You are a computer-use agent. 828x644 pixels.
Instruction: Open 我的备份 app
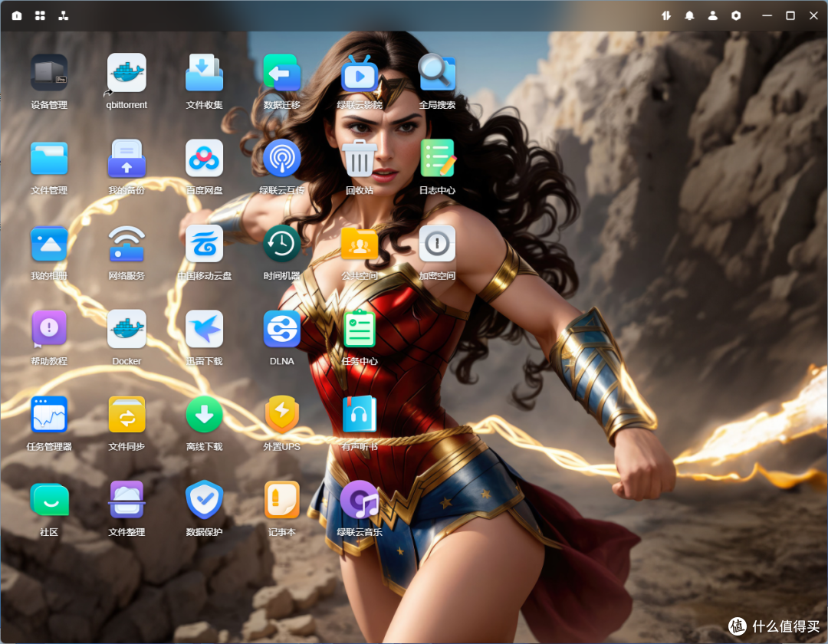click(x=127, y=159)
